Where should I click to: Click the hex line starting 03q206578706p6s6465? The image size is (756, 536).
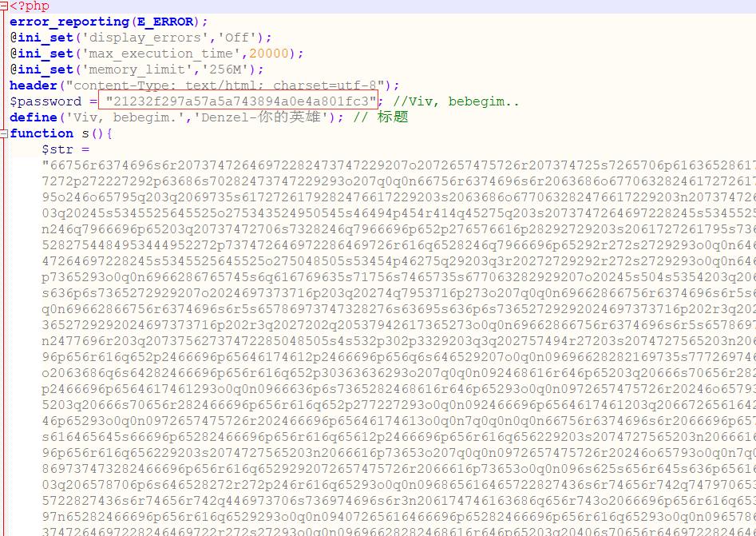(x=398, y=483)
